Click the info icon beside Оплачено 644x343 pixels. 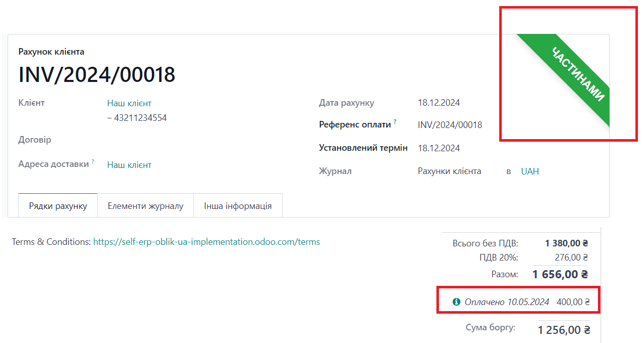[456, 302]
